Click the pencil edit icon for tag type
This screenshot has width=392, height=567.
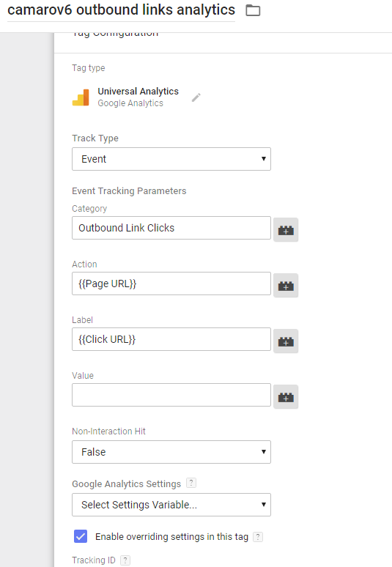196,97
